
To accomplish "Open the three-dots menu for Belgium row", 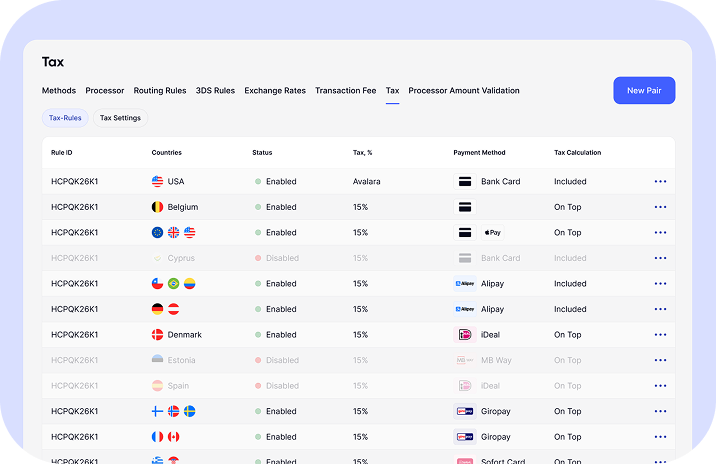I will point(660,207).
